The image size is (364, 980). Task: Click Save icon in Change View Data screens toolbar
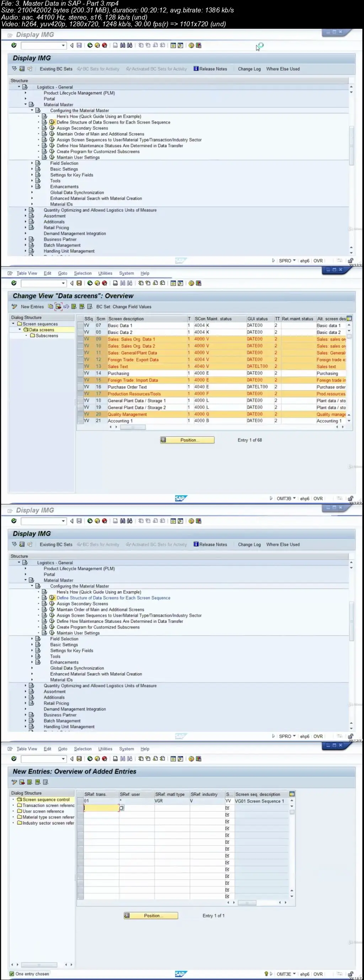click(79, 283)
